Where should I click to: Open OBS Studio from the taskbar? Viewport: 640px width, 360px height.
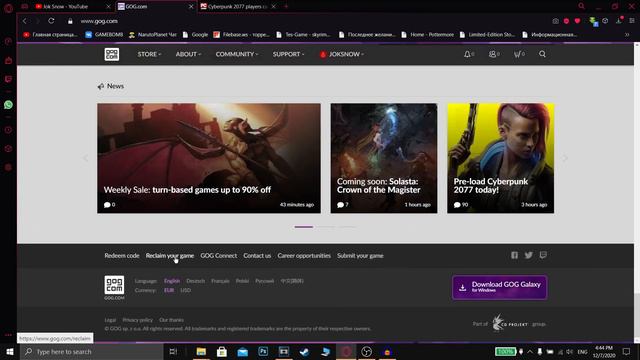367,351
